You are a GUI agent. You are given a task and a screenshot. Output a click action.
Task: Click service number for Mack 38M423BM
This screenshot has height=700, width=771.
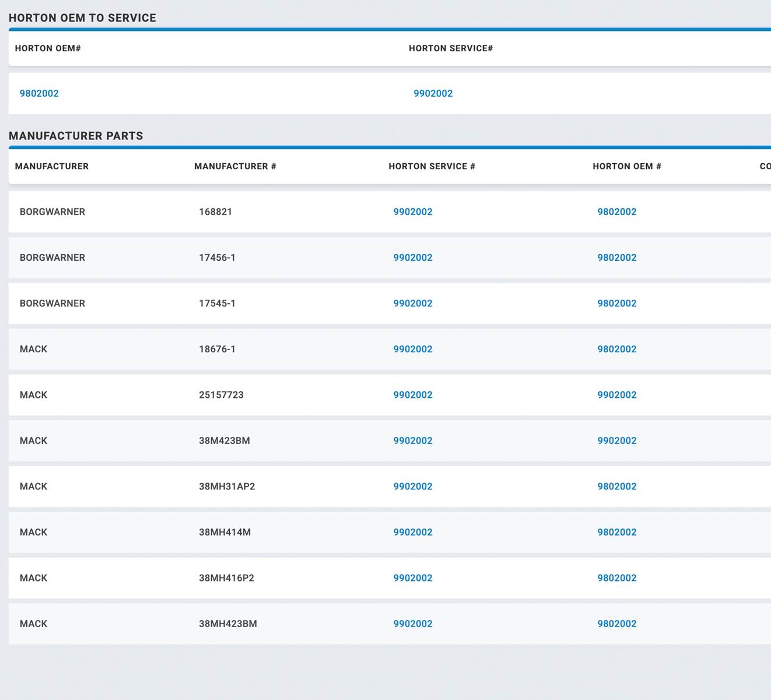[x=412, y=441]
